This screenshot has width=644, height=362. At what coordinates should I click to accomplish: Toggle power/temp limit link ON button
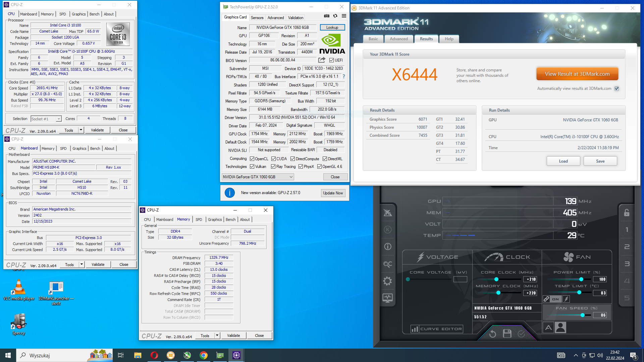555,299
